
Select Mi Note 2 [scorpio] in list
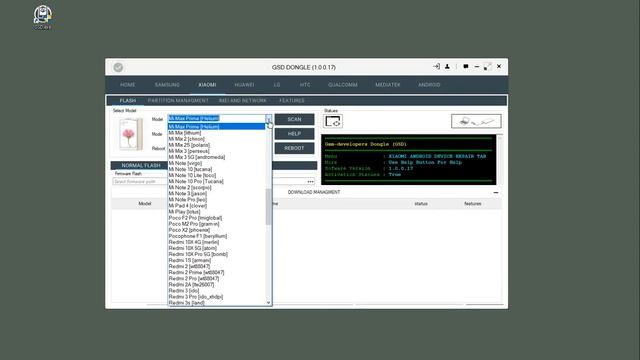[x=216, y=188]
